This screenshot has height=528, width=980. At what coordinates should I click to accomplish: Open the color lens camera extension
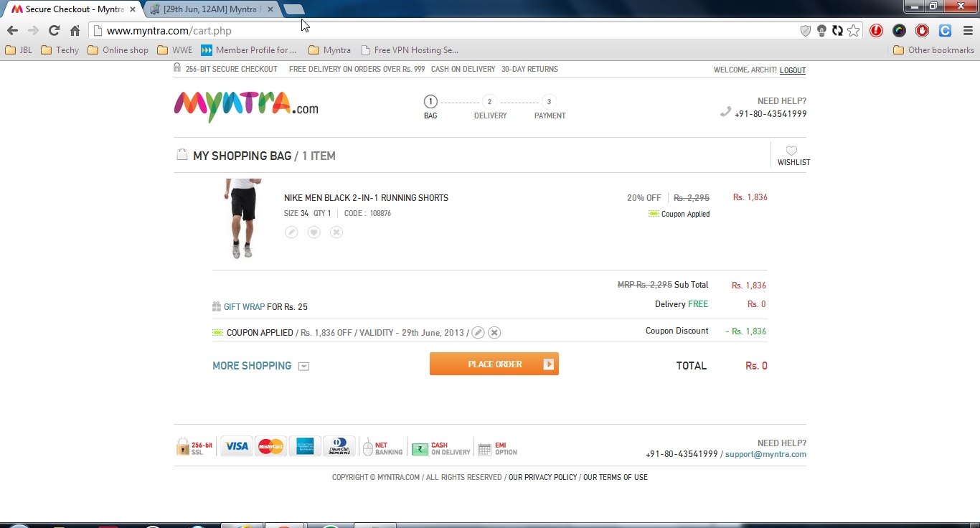click(899, 30)
